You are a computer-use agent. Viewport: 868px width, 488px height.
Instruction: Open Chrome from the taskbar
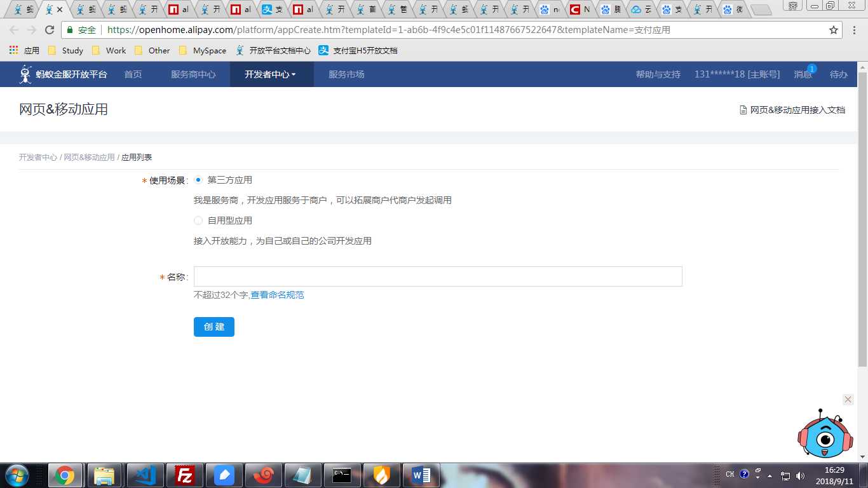(64, 475)
